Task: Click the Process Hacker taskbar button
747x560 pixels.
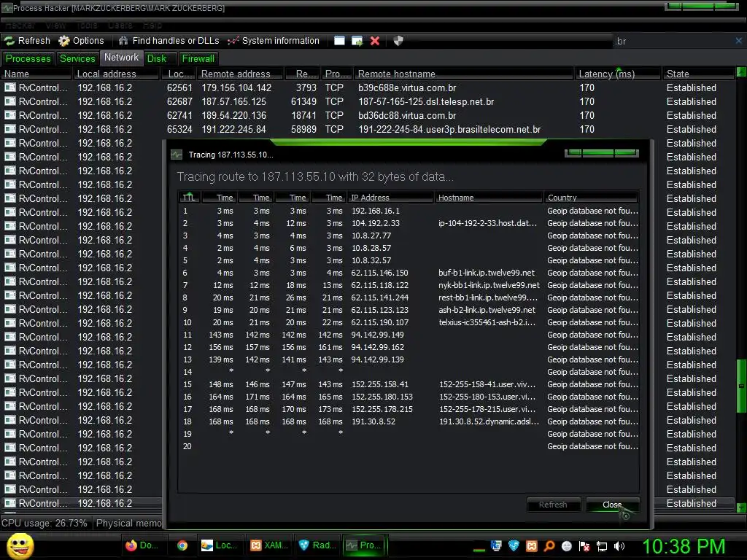Action: click(x=365, y=545)
